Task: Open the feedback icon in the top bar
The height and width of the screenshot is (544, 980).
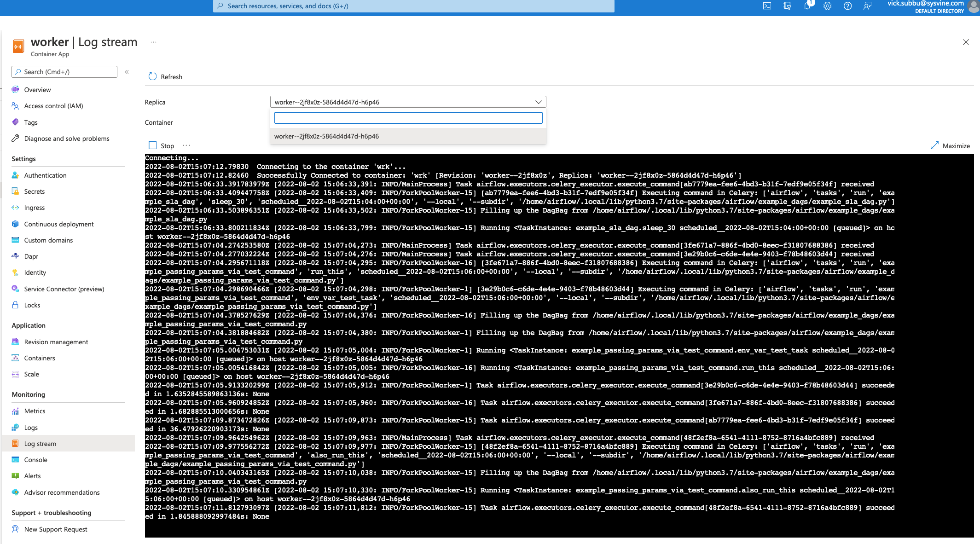Action: [x=867, y=6]
